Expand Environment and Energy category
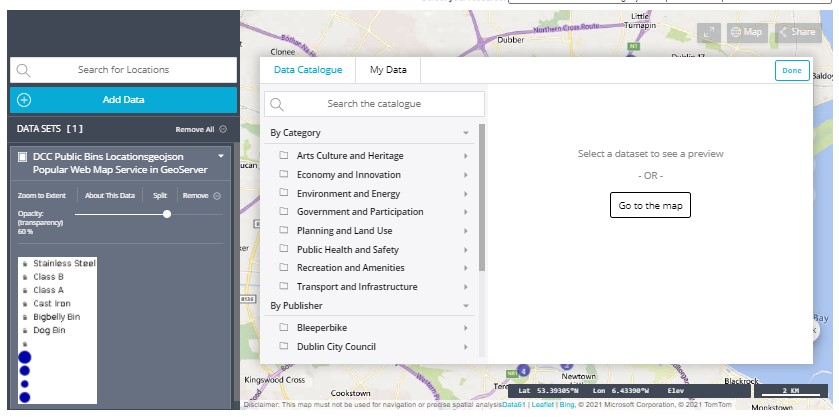This screenshot has height=417, width=839. click(x=465, y=194)
